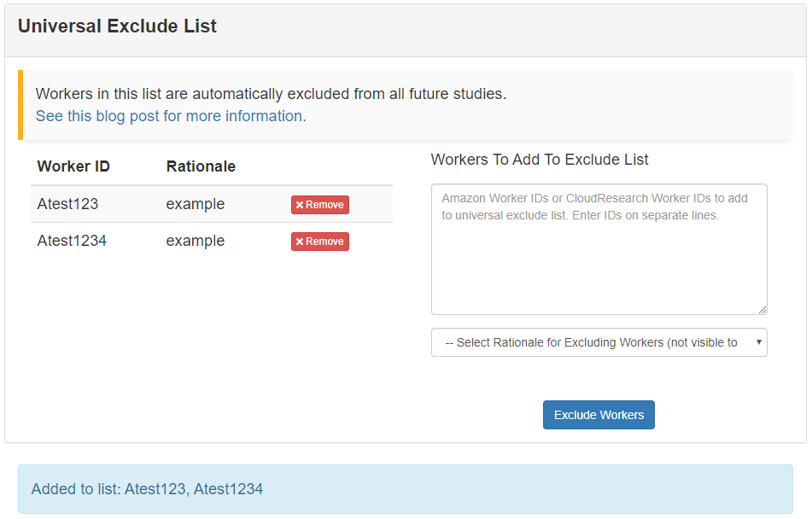
Task: Open the rationale selection dropdown
Action: click(599, 342)
